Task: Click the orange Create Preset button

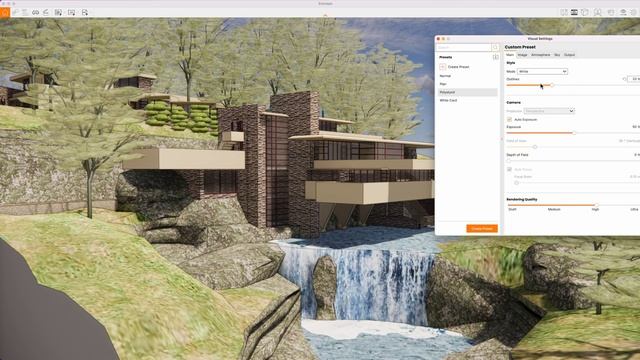Action: point(482,229)
